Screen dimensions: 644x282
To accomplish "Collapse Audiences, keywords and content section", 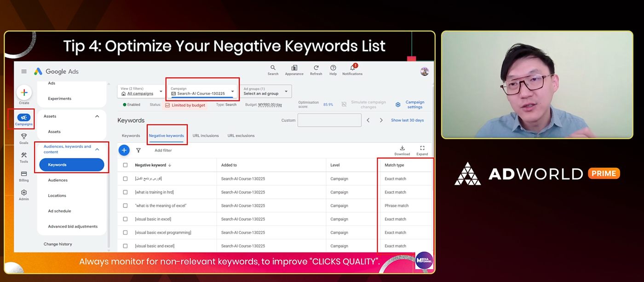I will coord(97,149).
